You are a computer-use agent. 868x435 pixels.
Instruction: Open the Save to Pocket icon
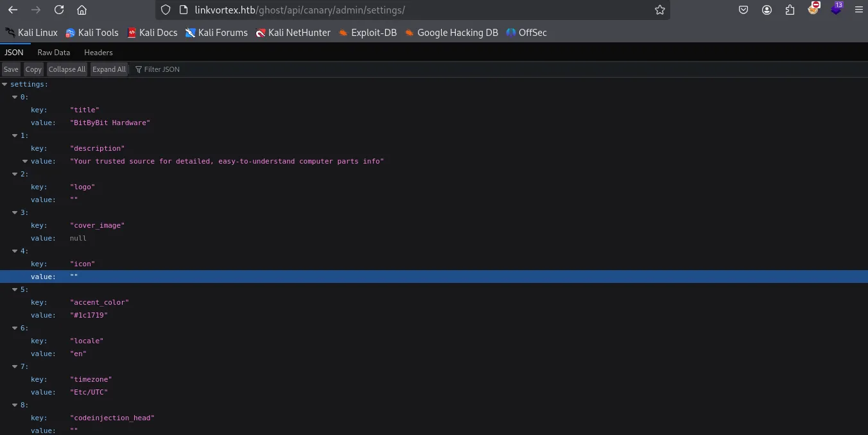tap(743, 10)
